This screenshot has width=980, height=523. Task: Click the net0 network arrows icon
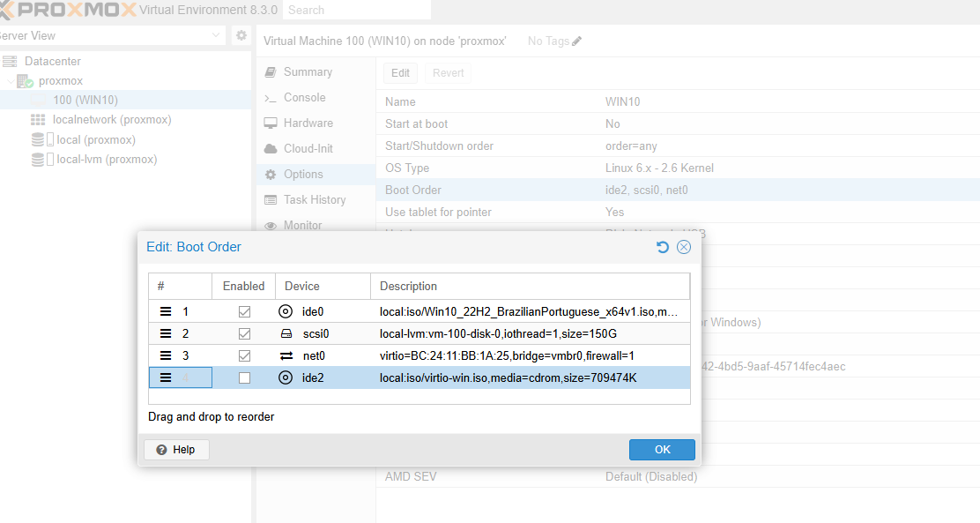[286, 356]
